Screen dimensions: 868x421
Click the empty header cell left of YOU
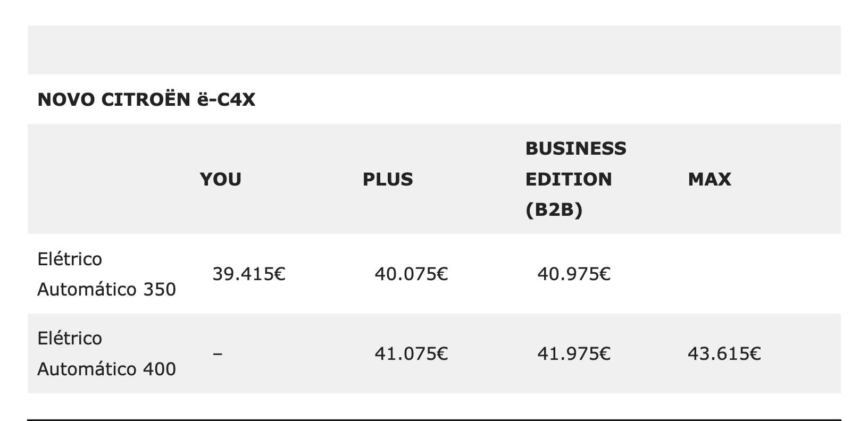click(x=109, y=179)
